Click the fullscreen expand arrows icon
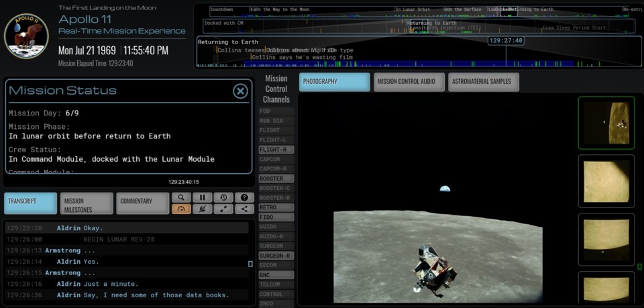This screenshot has width=644, height=308. click(x=223, y=209)
